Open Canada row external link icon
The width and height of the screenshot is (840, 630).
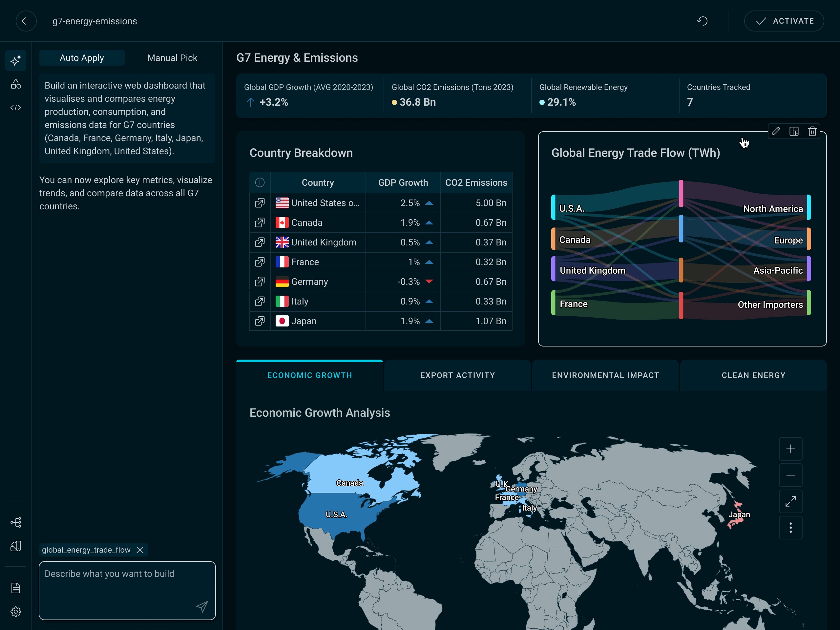tap(260, 222)
